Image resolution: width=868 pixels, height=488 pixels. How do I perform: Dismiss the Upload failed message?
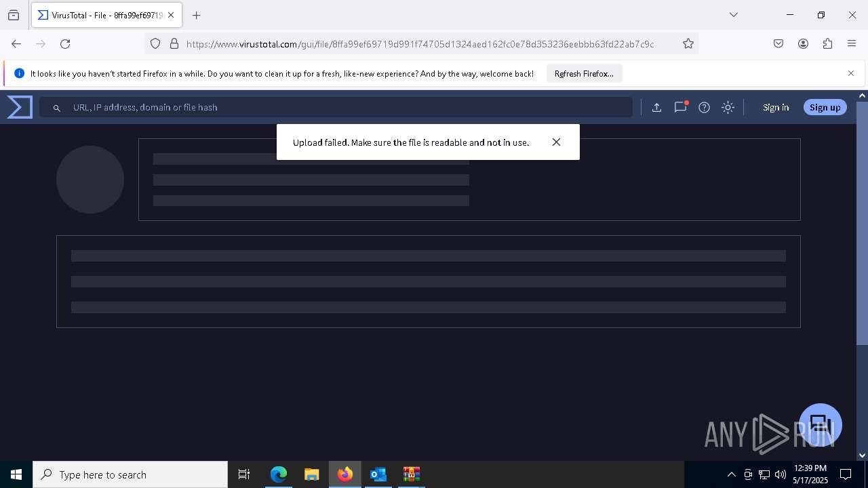[556, 142]
